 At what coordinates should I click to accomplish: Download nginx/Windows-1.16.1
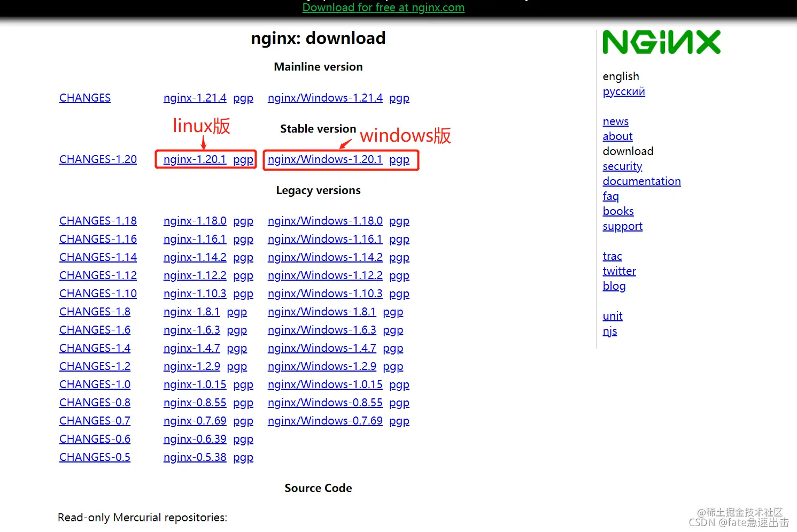tap(325, 239)
